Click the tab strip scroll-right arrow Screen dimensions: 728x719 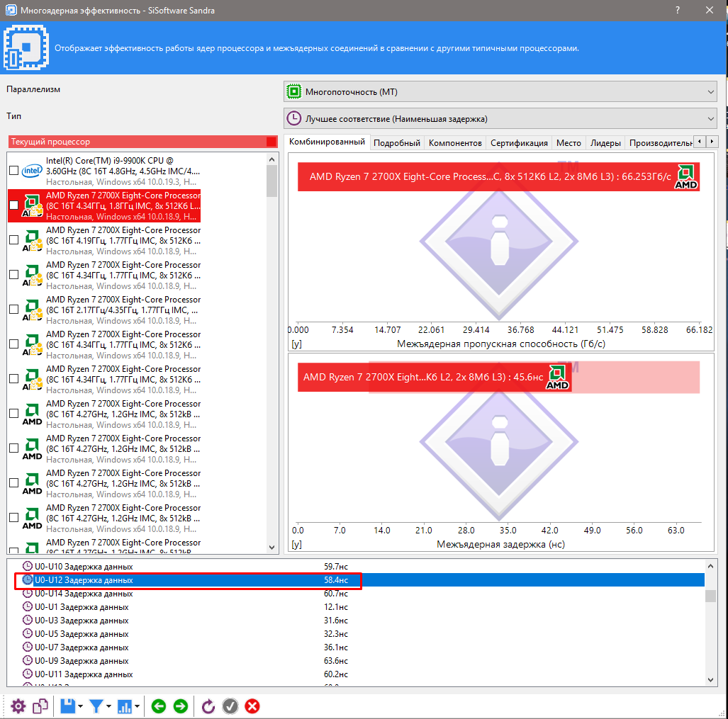point(712,141)
